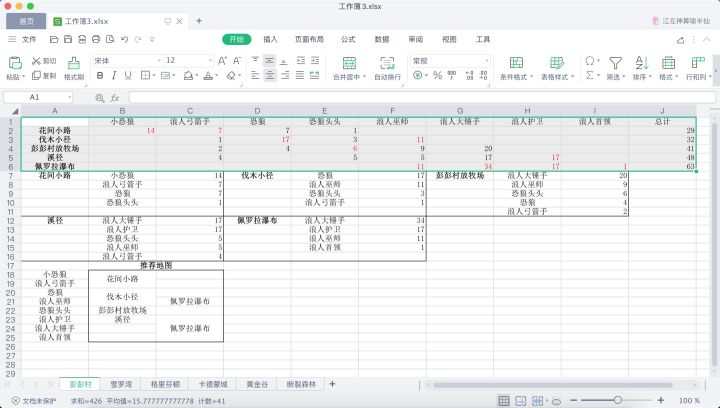720x408 pixels.
Task: Click the 复制 copy icon
Action: [x=36, y=76]
